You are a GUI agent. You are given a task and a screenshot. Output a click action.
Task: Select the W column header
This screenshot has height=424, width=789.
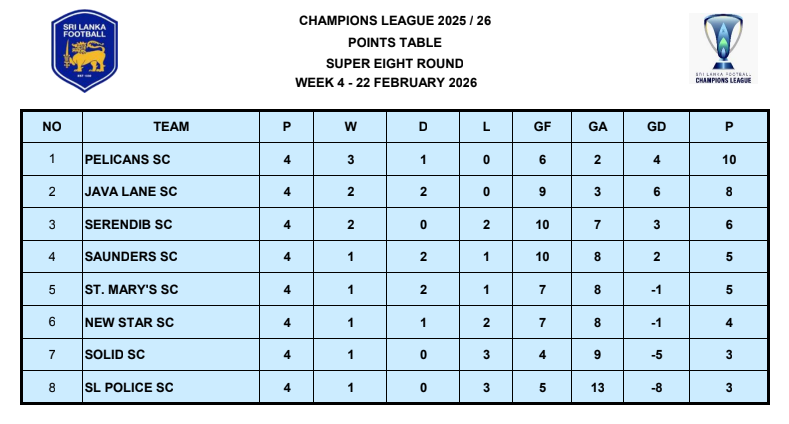tap(350, 127)
